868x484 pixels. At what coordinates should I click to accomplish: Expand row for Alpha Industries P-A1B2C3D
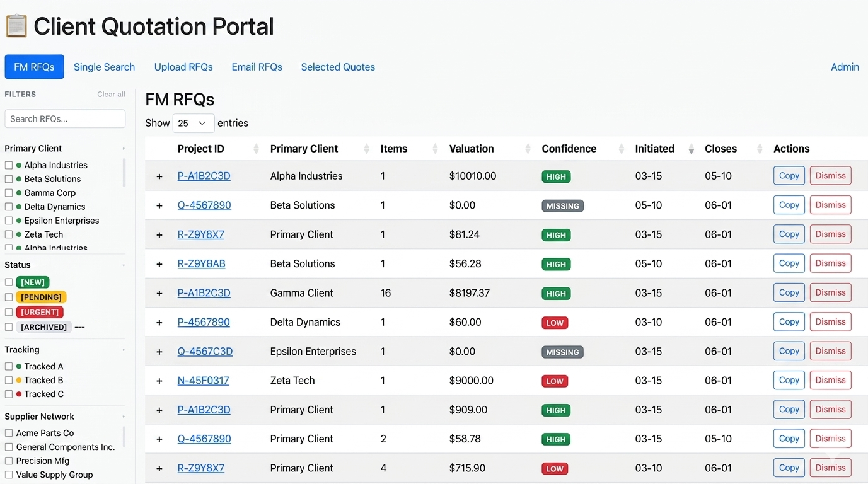pyautogui.click(x=159, y=176)
